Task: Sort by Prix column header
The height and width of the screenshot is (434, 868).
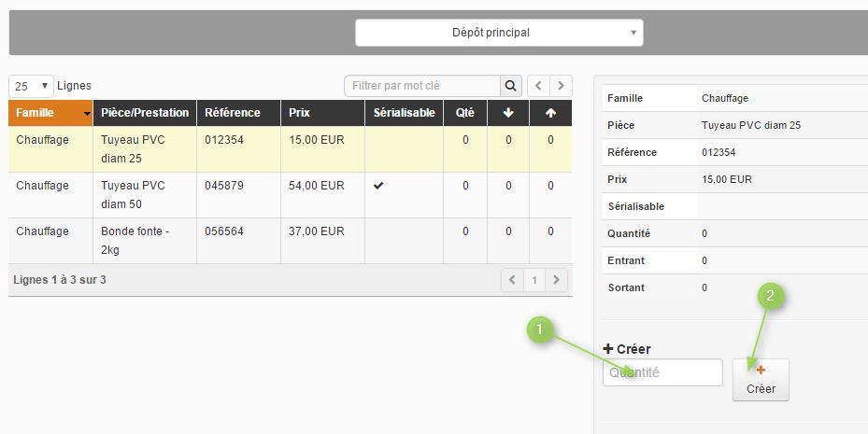Action: point(322,113)
